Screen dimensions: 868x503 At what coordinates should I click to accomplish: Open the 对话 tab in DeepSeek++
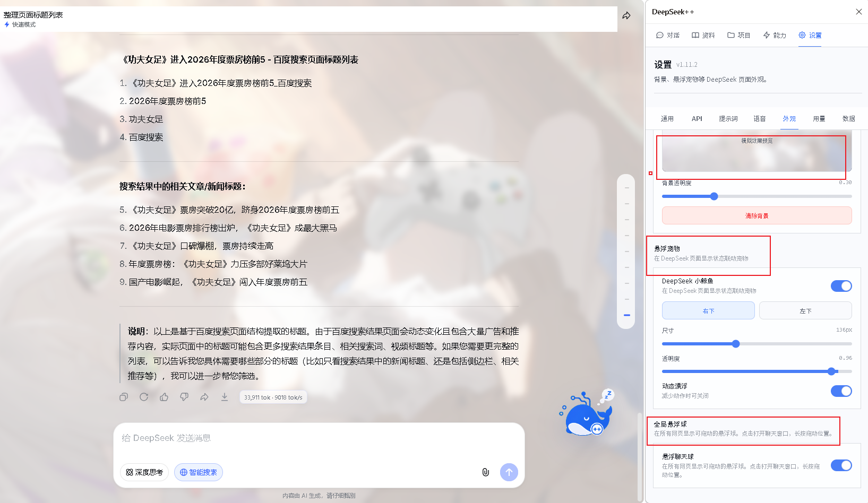pos(668,35)
